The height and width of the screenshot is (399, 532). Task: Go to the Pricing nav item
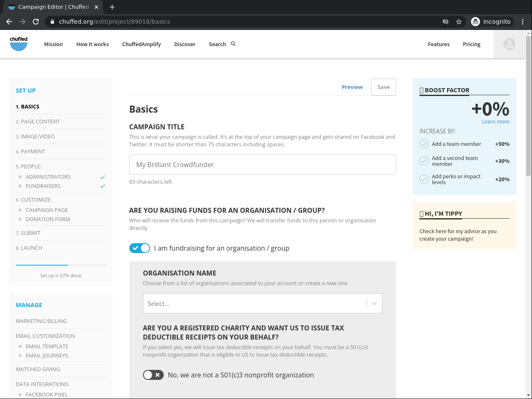(x=471, y=44)
